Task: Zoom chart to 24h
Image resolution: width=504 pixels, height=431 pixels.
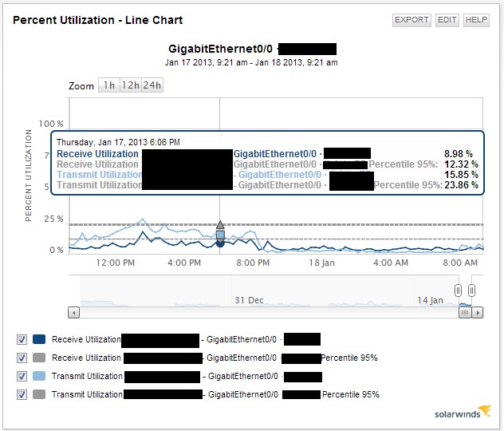Action: (x=152, y=85)
